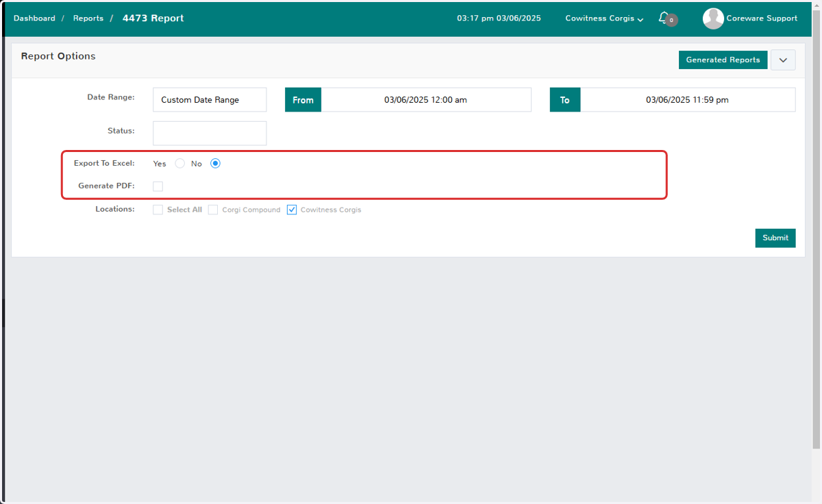The width and height of the screenshot is (822, 504).
Task: Click the Coreware Support user avatar
Action: 713,18
